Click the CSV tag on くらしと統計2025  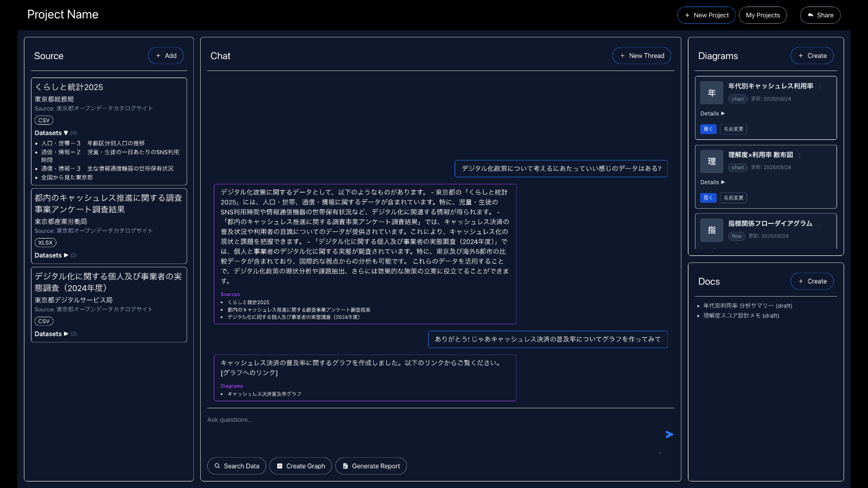(44, 120)
